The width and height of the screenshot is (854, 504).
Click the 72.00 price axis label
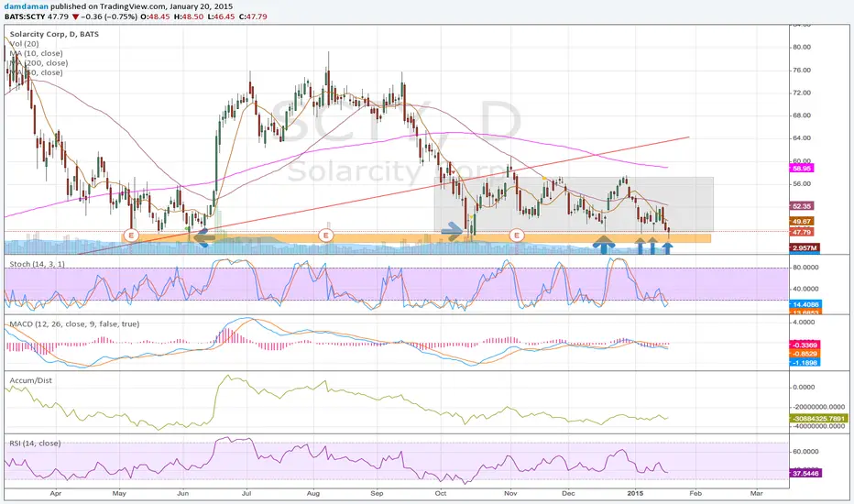(801, 93)
